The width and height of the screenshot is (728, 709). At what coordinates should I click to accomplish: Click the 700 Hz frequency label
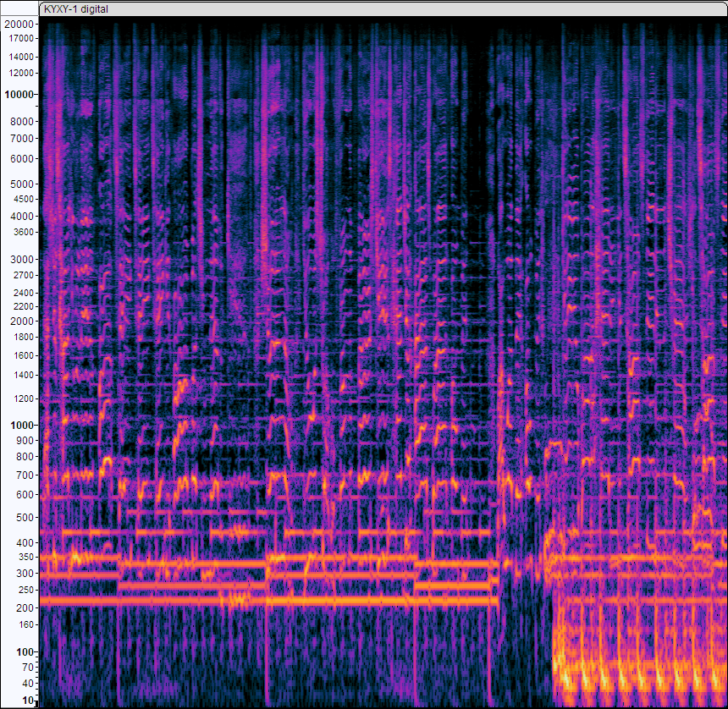pyautogui.click(x=25, y=475)
